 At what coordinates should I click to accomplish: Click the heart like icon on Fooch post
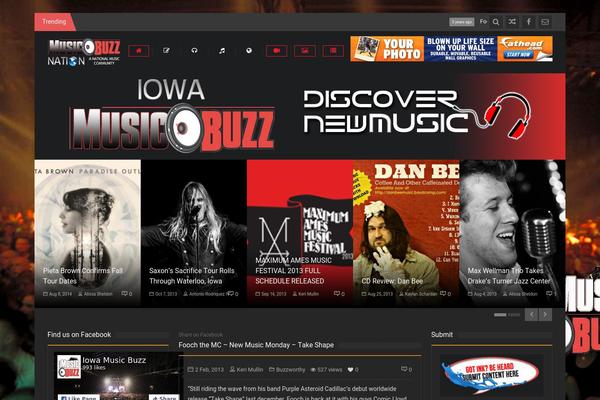(350, 369)
